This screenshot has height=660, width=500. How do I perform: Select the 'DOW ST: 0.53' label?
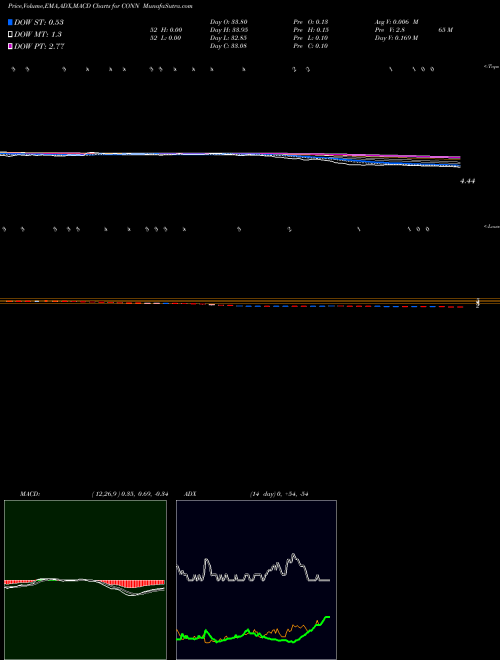tap(39, 22)
